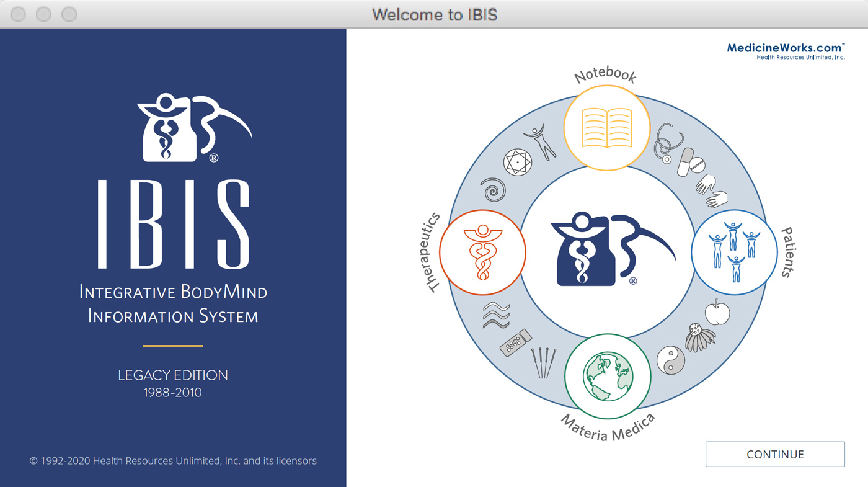Click the central IBIS logo in the wheel
Screen dimensions: 868x487
coord(613,249)
